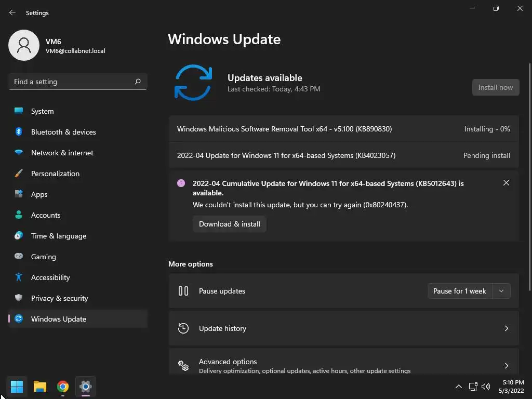
Task: Click the Malicious Software Removal Tool update row
Action: [344, 129]
